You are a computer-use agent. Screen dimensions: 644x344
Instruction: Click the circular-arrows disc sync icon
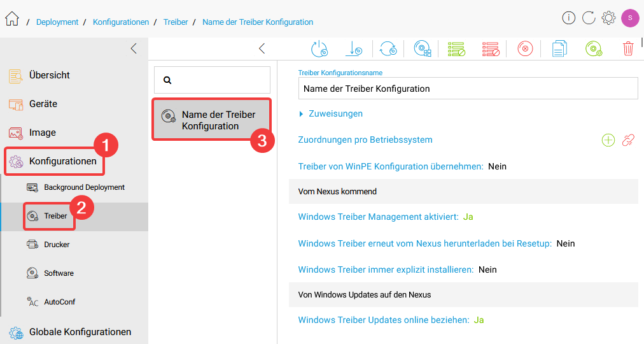coord(388,48)
